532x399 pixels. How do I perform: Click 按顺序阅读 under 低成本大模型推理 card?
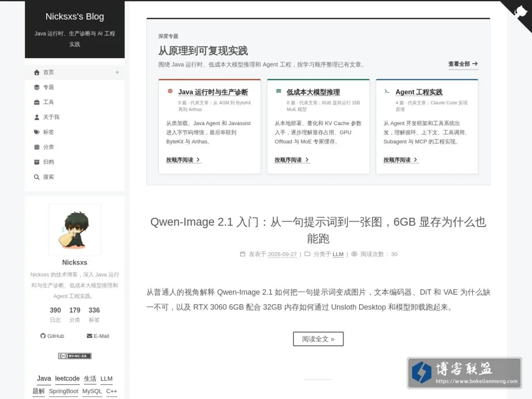click(292, 160)
